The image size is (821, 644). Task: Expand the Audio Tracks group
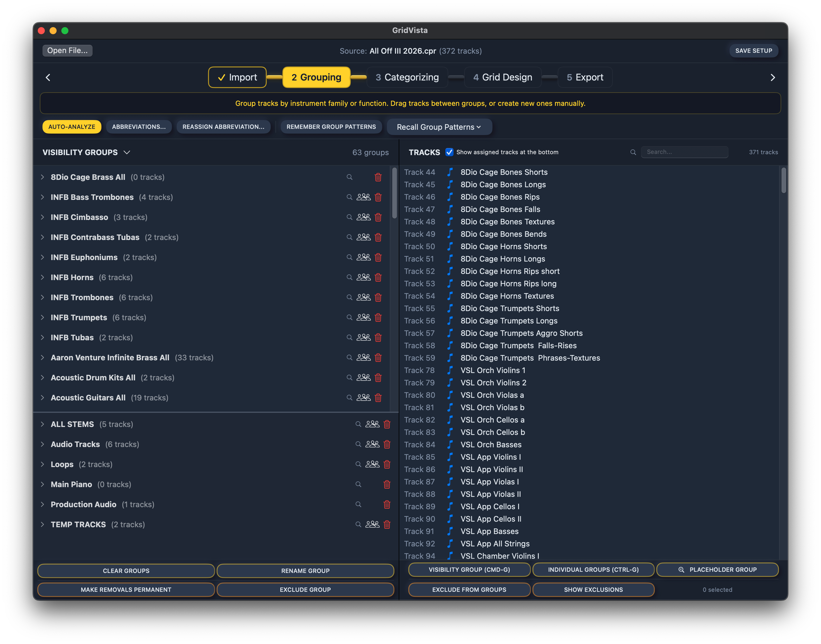click(x=42, y=444)
